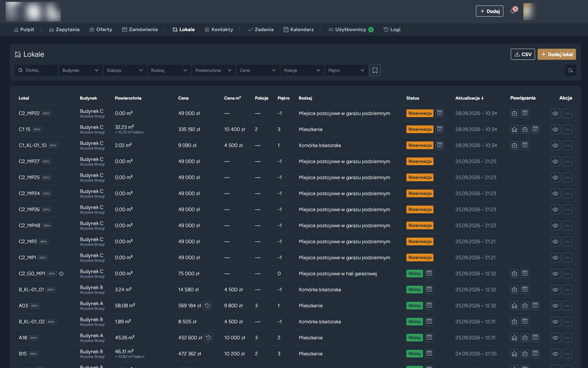Open offer link icon for C1_KL-01_10
This screenshot has height=368, width=588.
pyautogui.click(x=514, y=145)
